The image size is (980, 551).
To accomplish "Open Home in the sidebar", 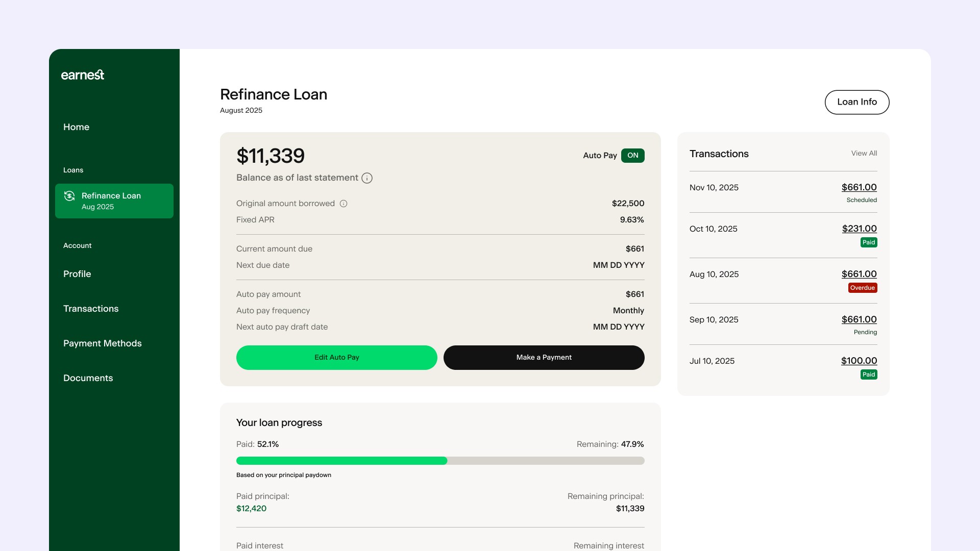I will [76, 127].
